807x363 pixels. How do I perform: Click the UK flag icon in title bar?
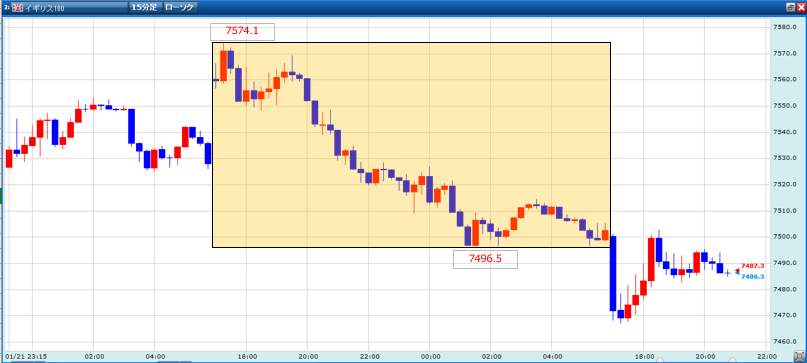[x=17, y=8]
